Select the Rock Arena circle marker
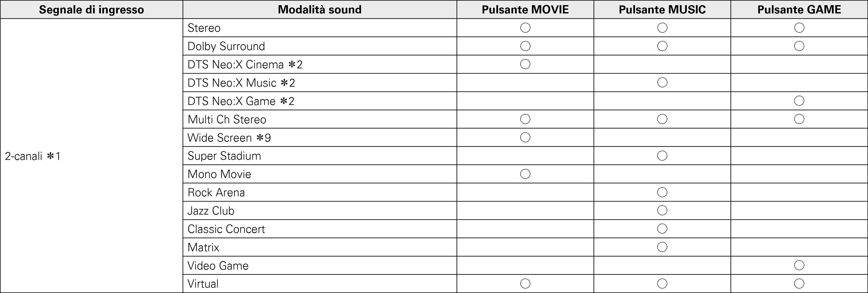The height and width of the screenshot is (293, 868). [x=662, y=192]
